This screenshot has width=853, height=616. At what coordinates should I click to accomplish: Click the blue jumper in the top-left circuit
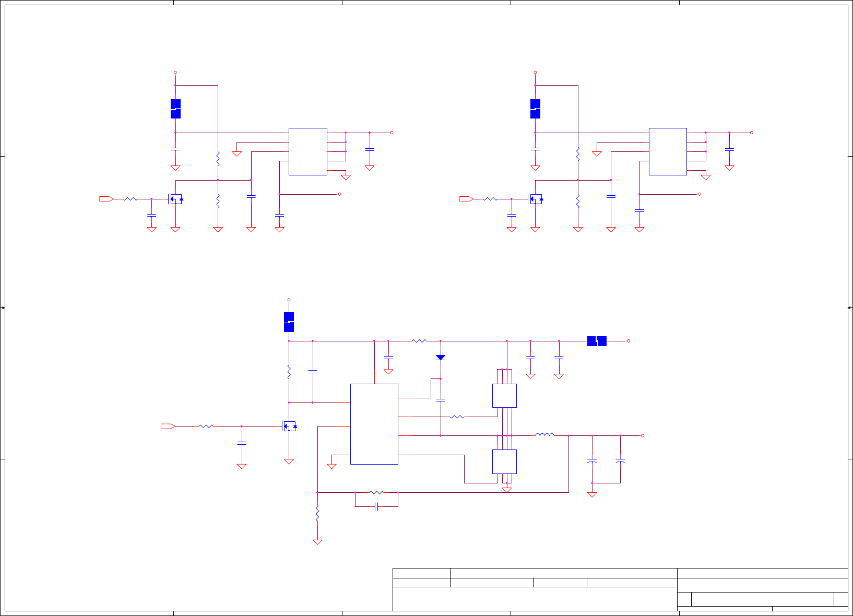175,109
